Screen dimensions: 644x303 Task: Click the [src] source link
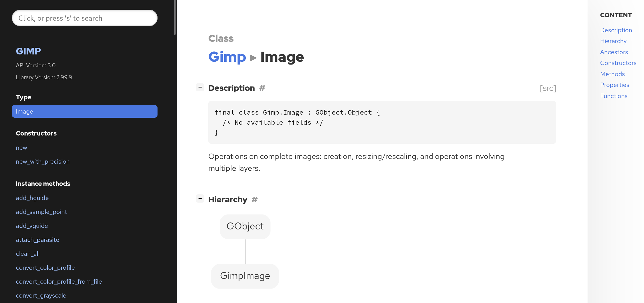(x=548, y=87)
